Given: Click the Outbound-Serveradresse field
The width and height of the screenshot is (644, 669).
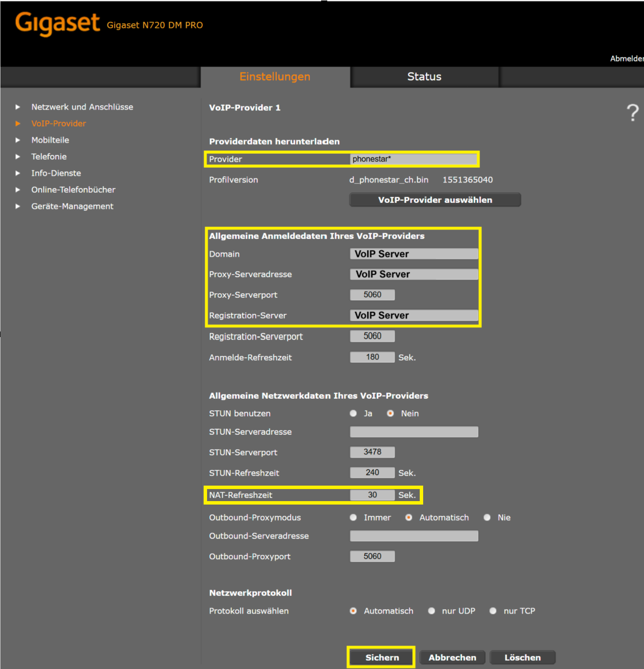Looking at the screenshot, I should click(414, 536).
